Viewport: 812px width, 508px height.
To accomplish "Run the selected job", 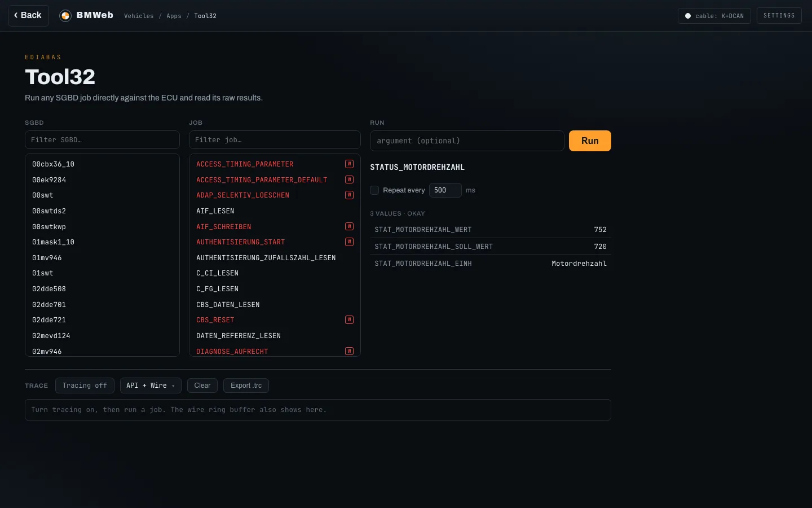I will click(590, 141).
